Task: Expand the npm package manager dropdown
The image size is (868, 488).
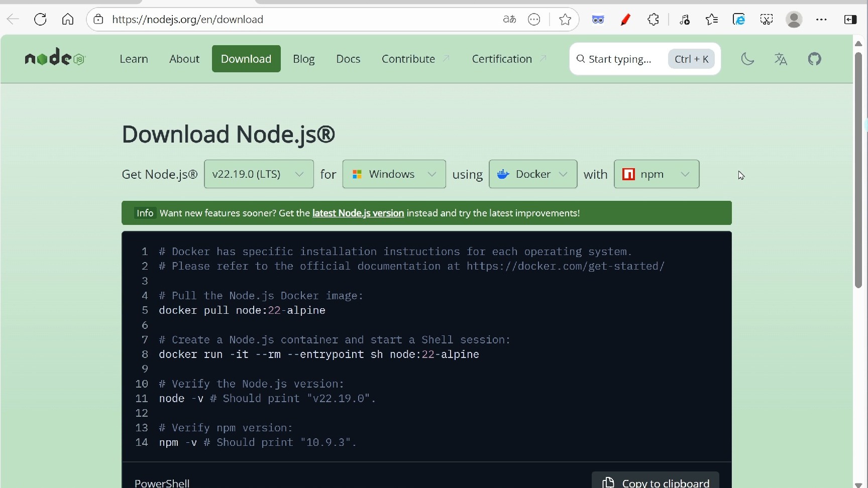Action: (x=657, y=174)
